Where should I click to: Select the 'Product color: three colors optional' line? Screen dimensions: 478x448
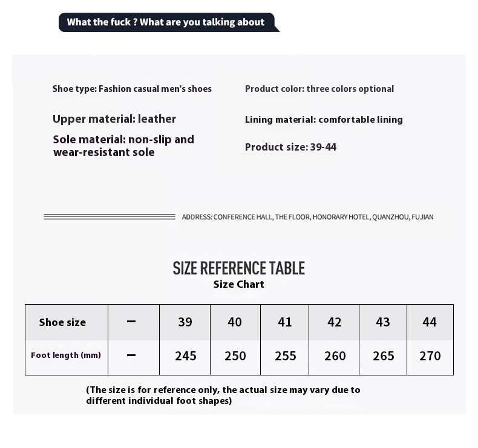pyautogui.click(x=319, y=89)
